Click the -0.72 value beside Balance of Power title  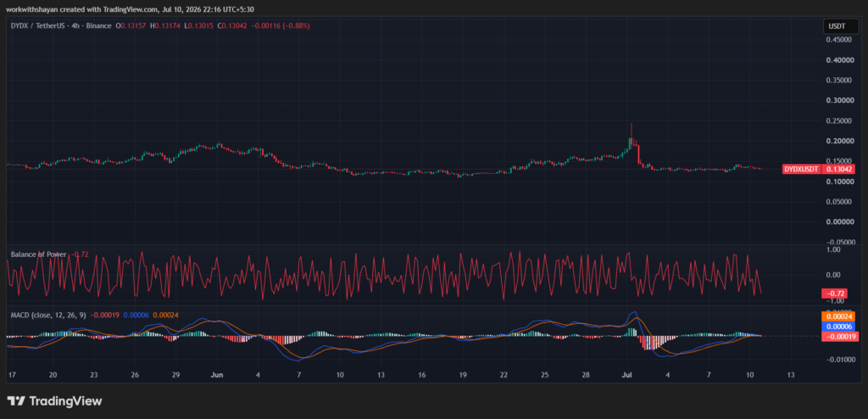81,254
